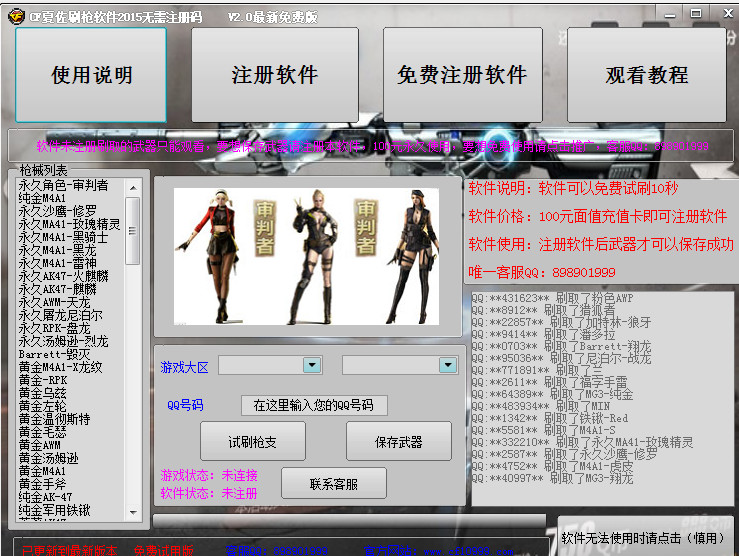Image resolution: width=739 pixels, height=556 pixels.
Task: Click the 注册软件 button
Action: click(275, 75)
